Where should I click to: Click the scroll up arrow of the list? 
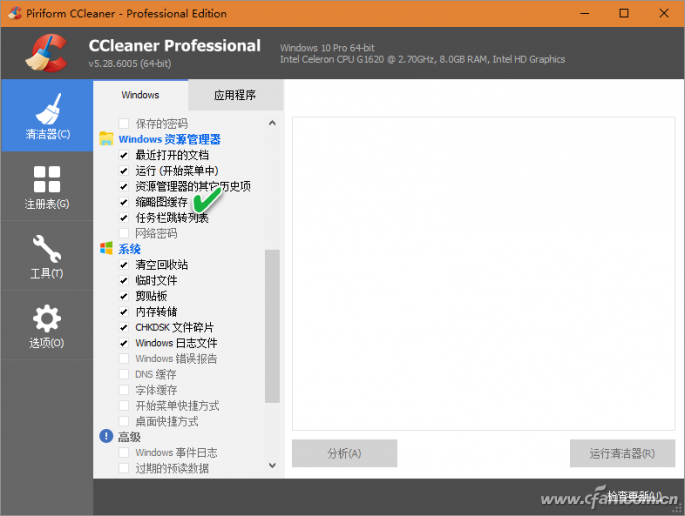pyautogui.click(x=272, y=123)
